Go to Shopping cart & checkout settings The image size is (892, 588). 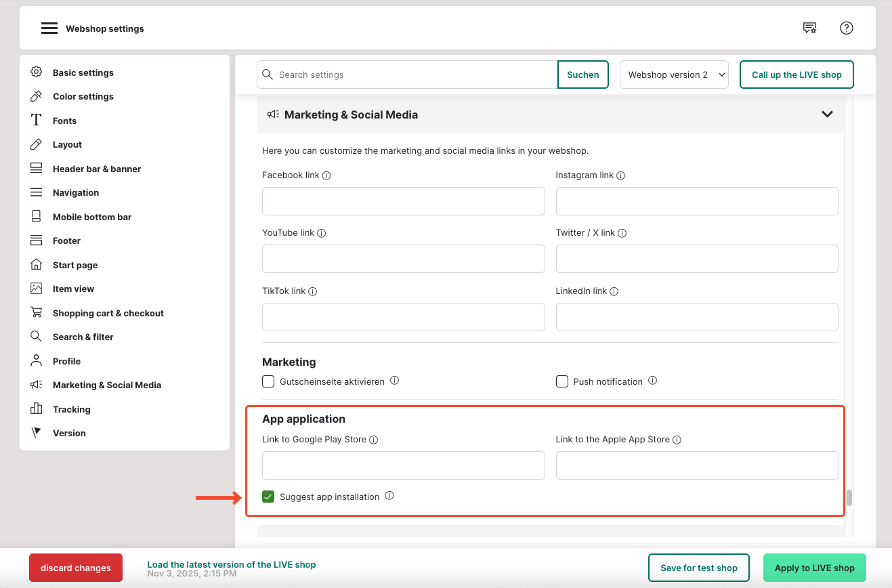tap(108, 313)
